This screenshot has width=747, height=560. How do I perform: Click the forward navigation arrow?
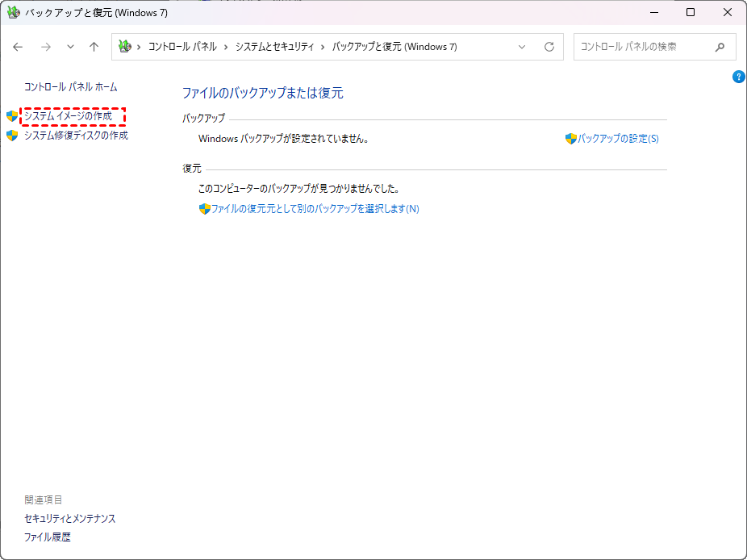click(x=45, y=47)
